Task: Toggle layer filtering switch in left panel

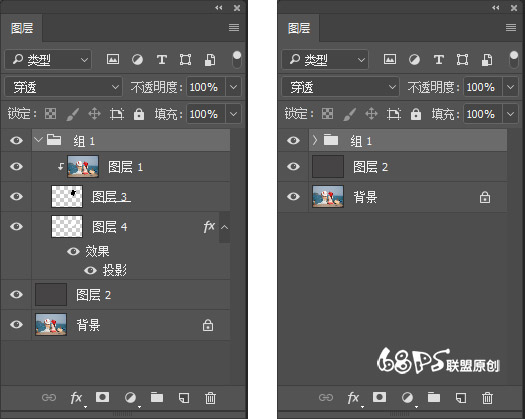Action: coord(237,60)
